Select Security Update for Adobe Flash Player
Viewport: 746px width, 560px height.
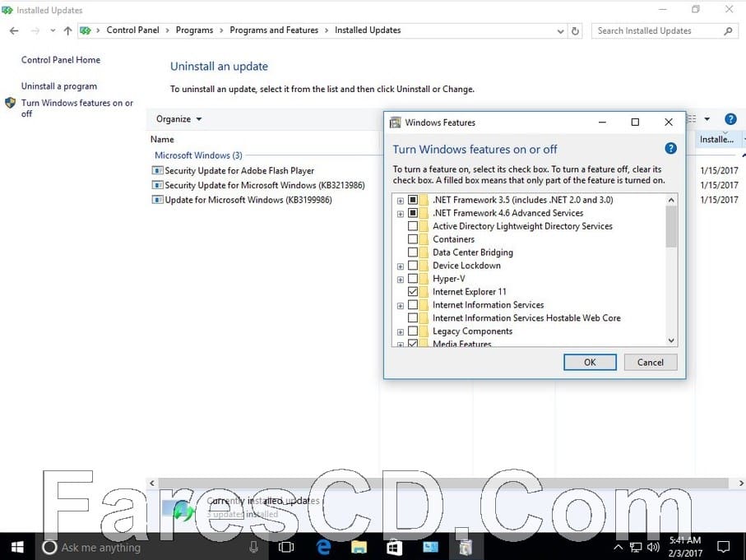click(x=239, y=170)
